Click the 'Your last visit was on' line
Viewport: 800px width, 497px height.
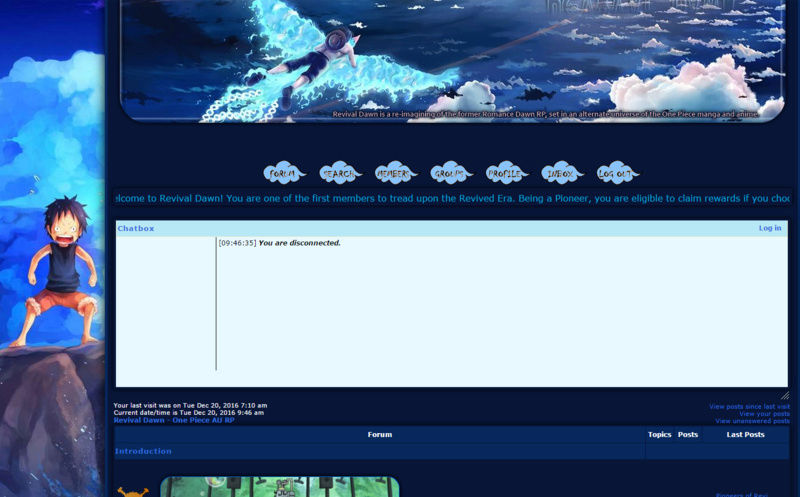click(x=190, y=406)
